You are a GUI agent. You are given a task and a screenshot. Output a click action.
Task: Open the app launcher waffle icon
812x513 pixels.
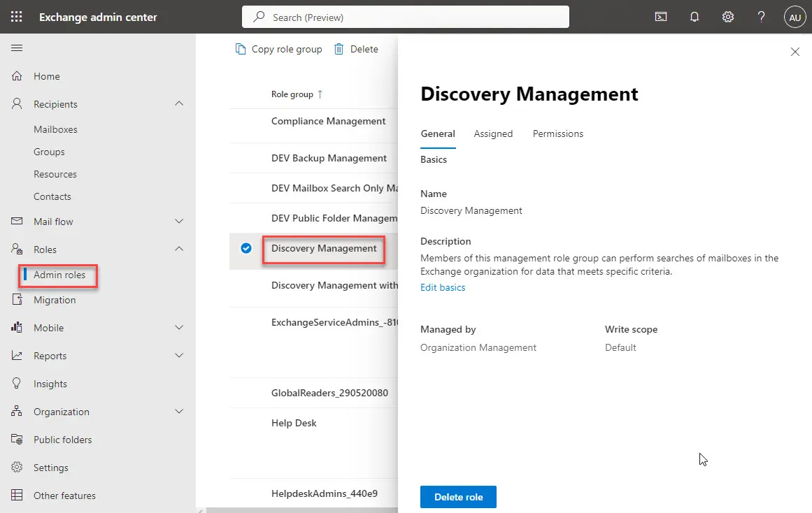pos(17,16)
